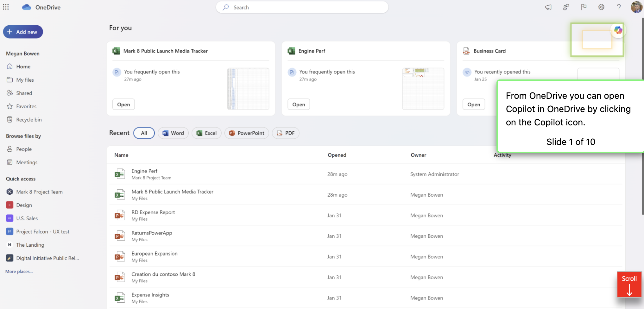Image resolution: width=644 pixels, height=309 pixels.
Task: Open The Landing quick access link
Action: (x=30, y=245)
